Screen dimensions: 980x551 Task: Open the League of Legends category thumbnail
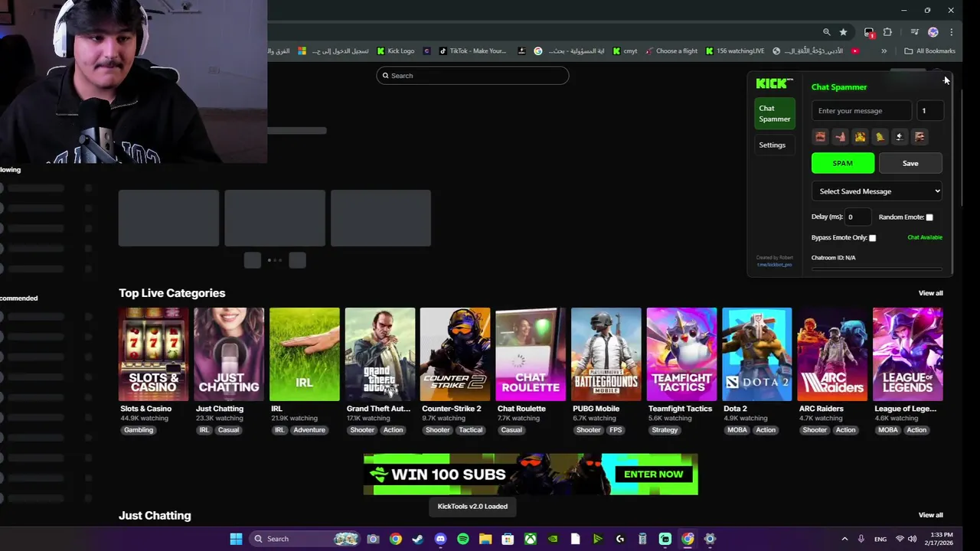(x=907, y=354)
